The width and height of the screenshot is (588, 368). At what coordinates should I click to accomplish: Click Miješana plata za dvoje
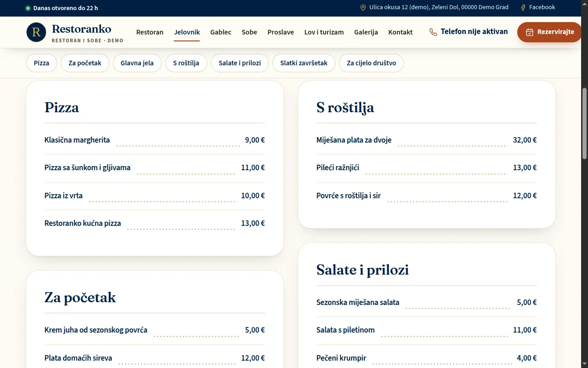[x=354, y=140]
